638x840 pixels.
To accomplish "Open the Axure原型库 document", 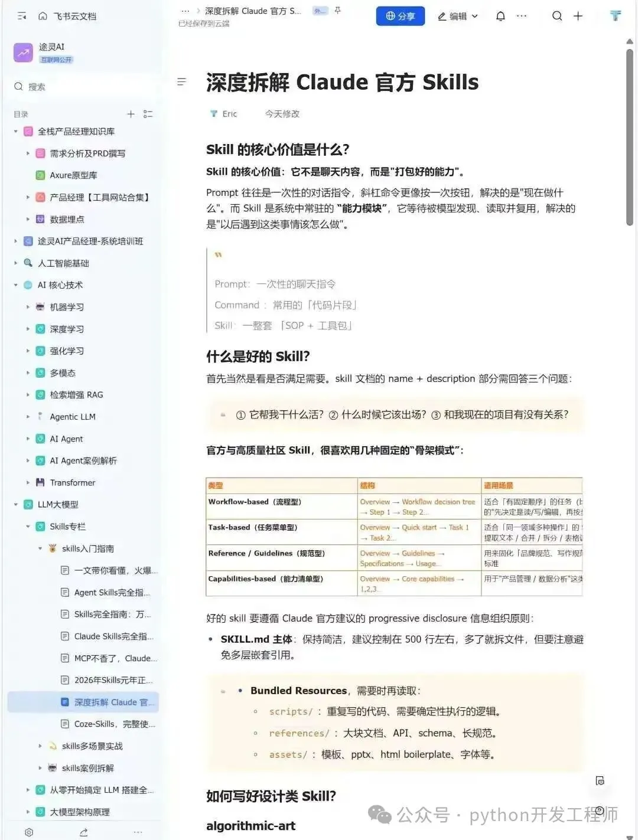I will tap(73, 175).
